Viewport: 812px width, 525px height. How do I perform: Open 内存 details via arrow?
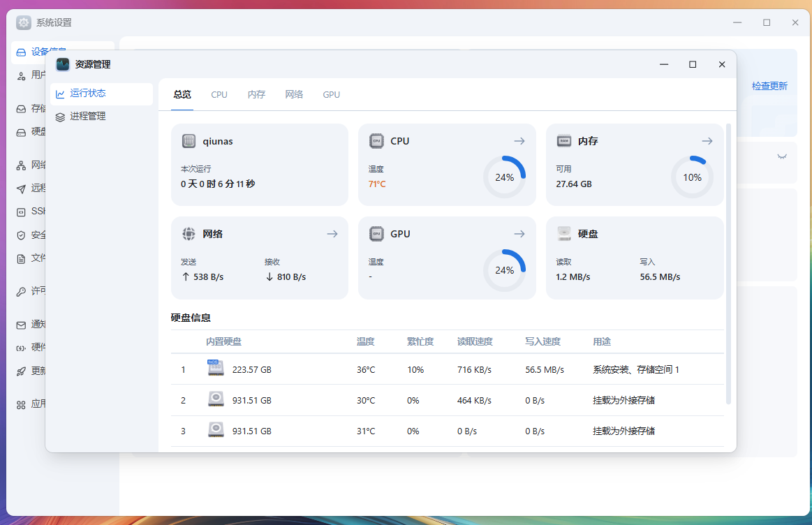(x=707, y=141)
